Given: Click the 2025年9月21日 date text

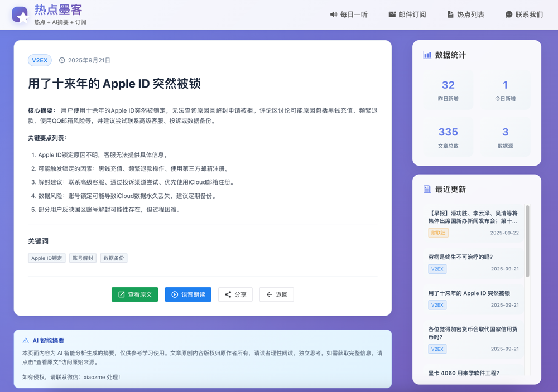Looking at the screenshot, I should click(x=89, y=60).
